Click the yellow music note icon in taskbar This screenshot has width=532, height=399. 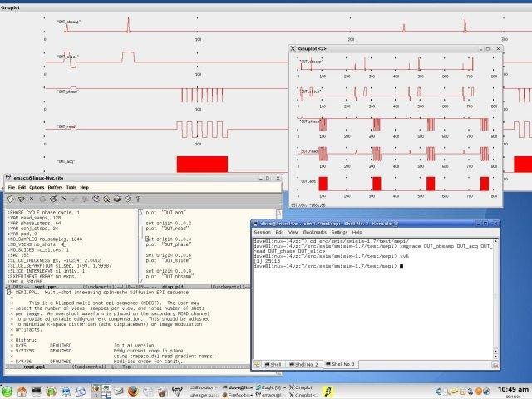click(328, 392)
